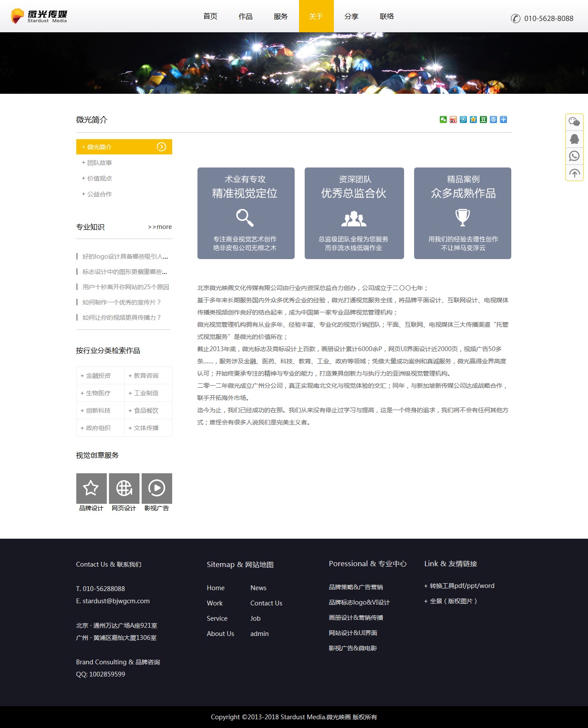Click the trophy icon in 众多成熟作品 card

click(x=462, y=218)
